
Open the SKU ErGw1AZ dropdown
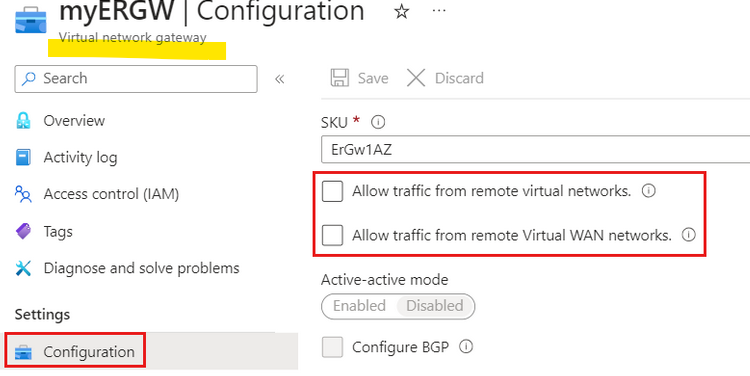535,150
